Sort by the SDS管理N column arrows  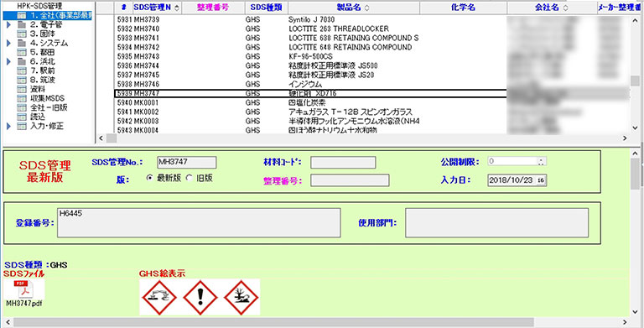tap(177, 8)
